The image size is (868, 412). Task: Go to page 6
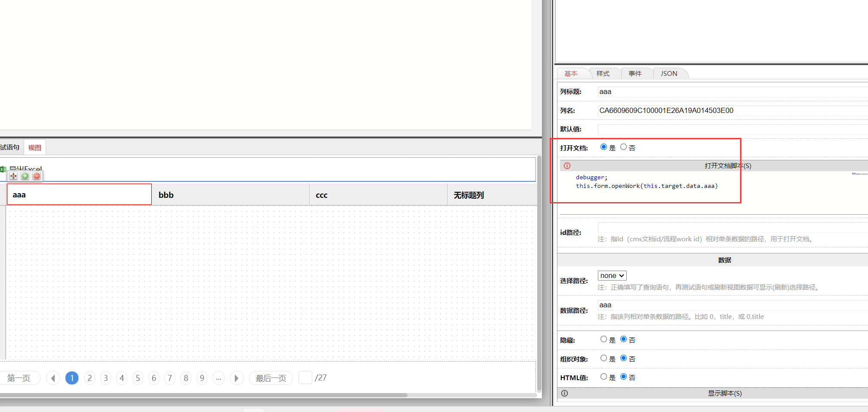click(x=154, y=378)
